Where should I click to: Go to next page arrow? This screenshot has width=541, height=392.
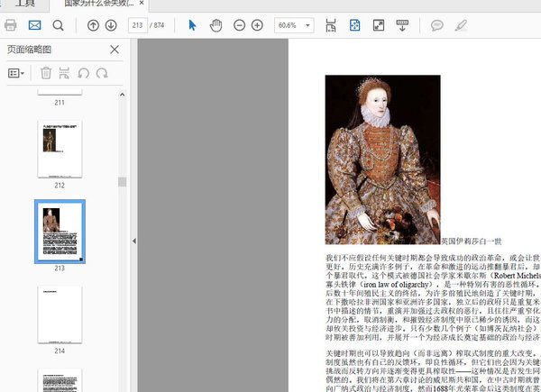(111, 25)
